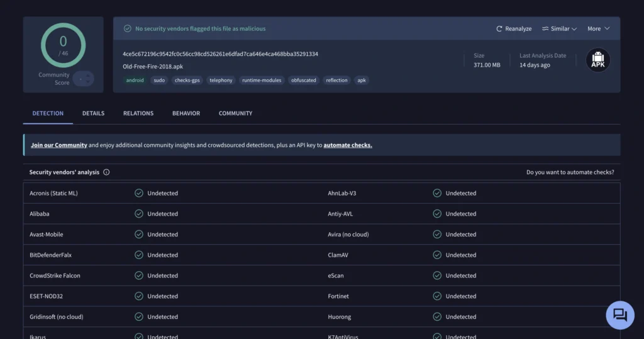
Task: Click the Huorong vendor name
Action: tap(339, 316)
